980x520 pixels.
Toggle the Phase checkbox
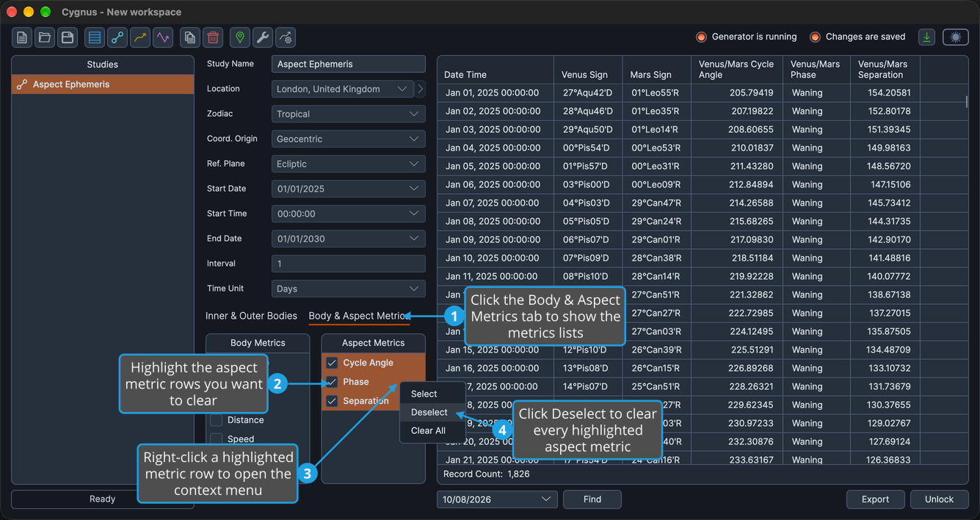[332, 382]
